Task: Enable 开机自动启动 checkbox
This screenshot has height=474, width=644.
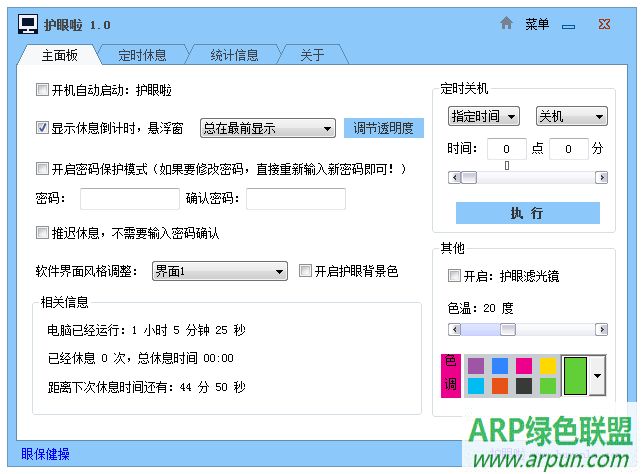Action: [42, 90]
